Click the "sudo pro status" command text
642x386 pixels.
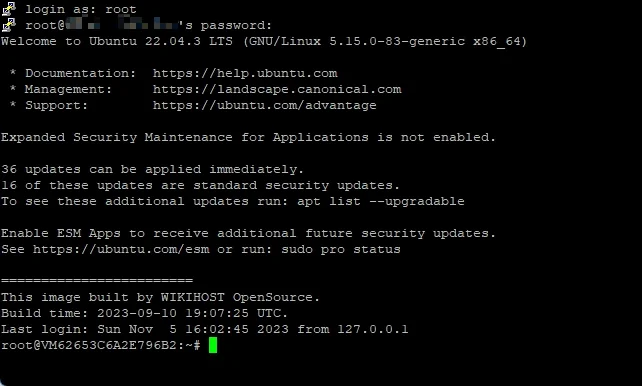click(341, 249)
